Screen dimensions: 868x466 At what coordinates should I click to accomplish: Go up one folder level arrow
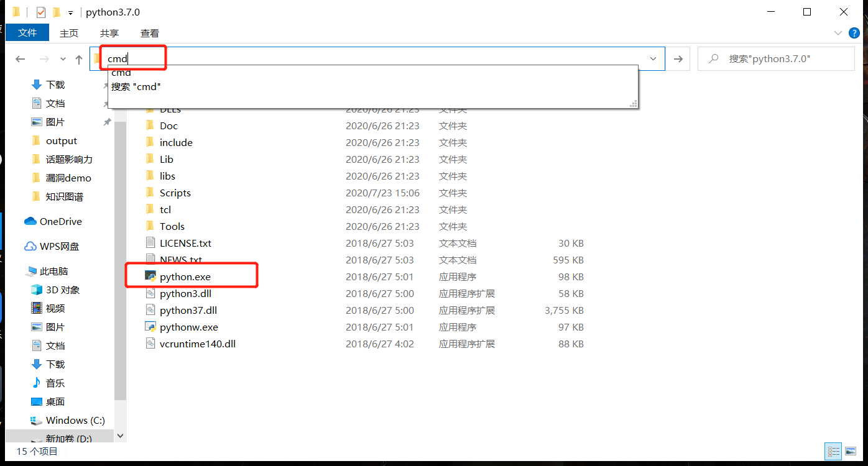click(79, 59)
